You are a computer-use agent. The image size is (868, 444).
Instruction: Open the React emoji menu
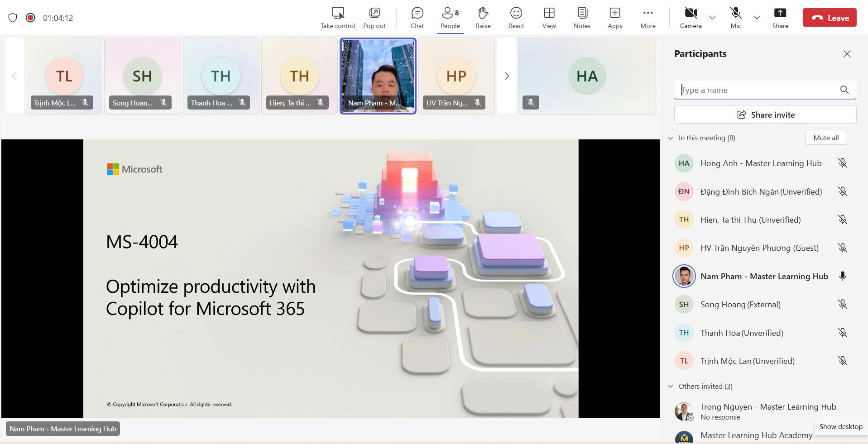pyautogui.click(x=516, y=18)
